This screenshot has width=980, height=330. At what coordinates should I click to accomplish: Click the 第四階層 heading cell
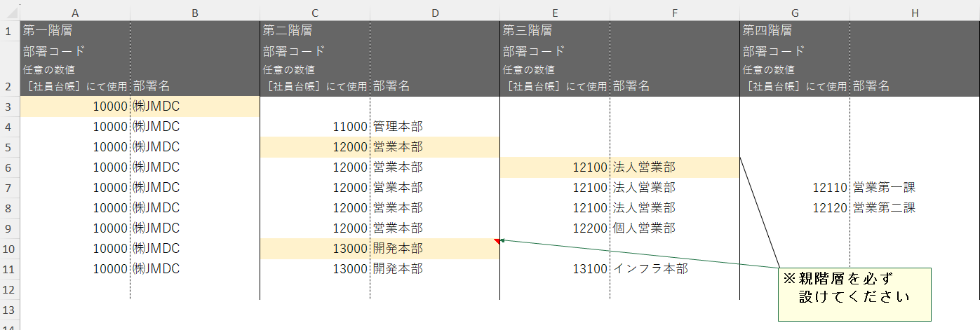tap(795, 30)
